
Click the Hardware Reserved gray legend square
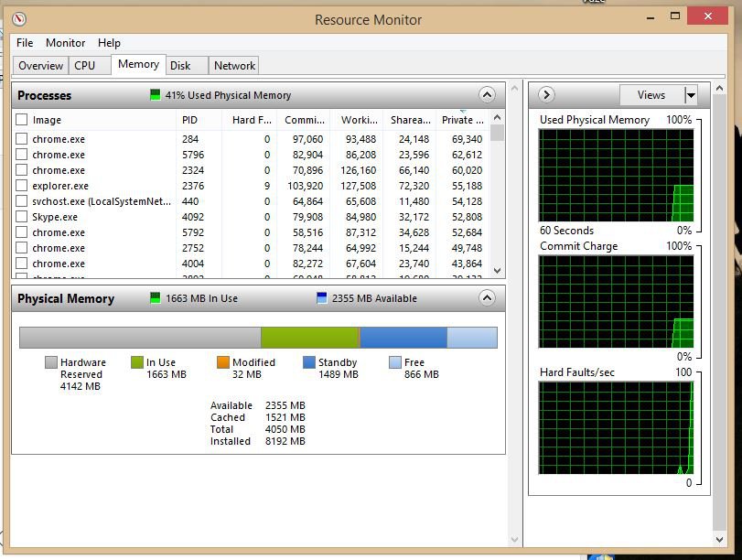coord(51,362)
